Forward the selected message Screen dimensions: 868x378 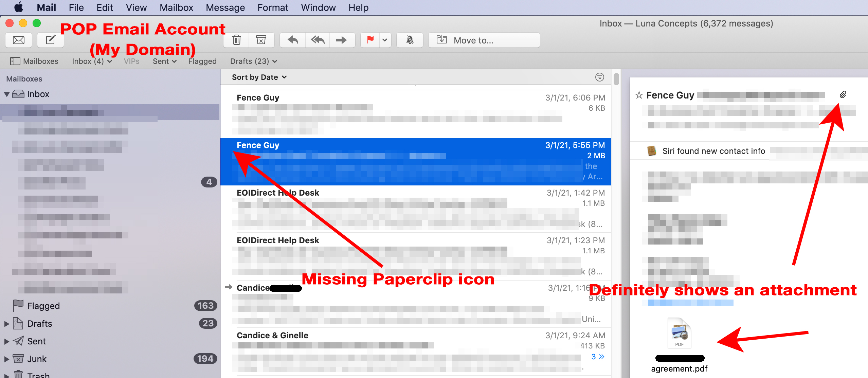[341, 40]
